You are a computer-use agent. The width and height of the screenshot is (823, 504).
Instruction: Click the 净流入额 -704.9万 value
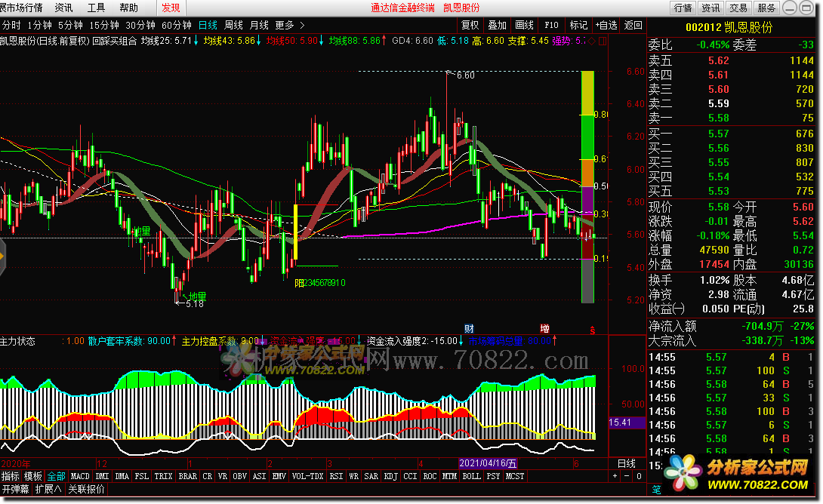(763, 326)
